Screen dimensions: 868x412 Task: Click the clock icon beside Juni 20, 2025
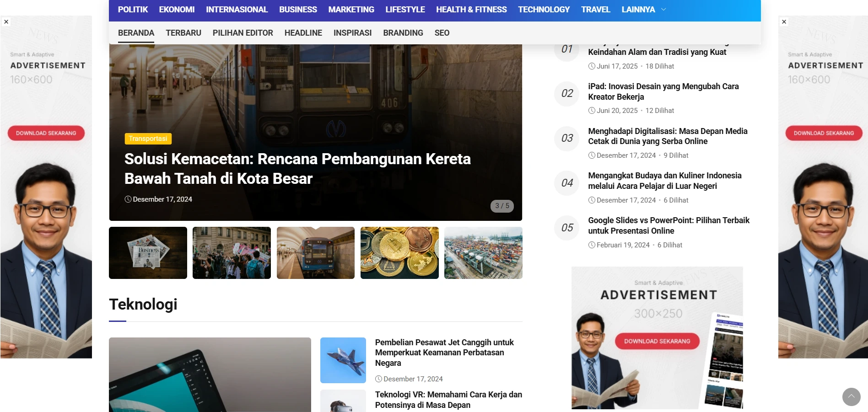tap(592, 111)
